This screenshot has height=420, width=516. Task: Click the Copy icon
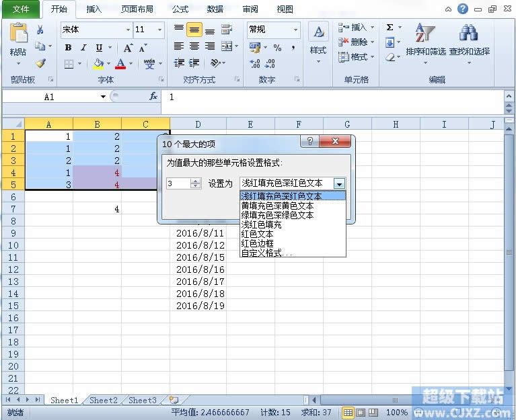click(x=40, y=46)
